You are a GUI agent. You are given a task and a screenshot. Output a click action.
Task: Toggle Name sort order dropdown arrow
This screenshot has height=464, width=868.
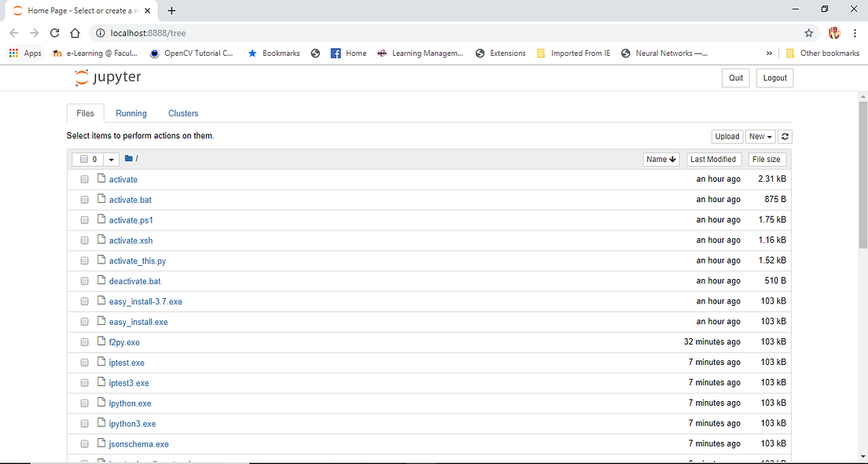(672, 159)
